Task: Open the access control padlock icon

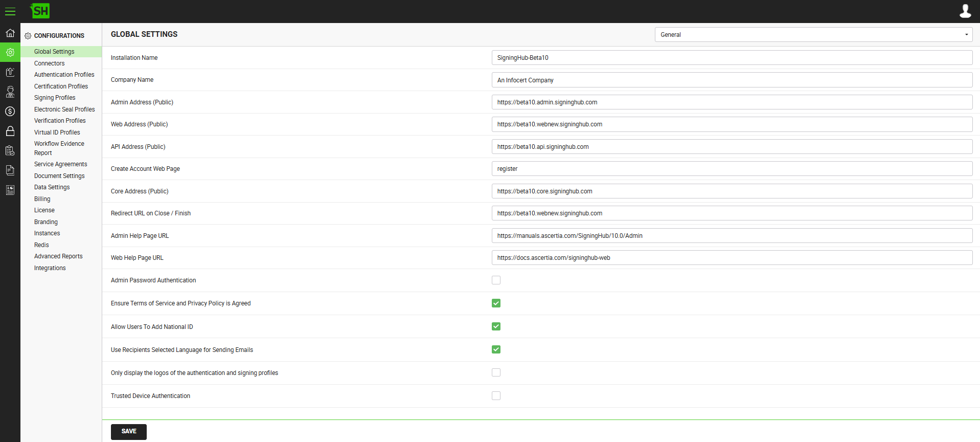Action: pos(10,131)
